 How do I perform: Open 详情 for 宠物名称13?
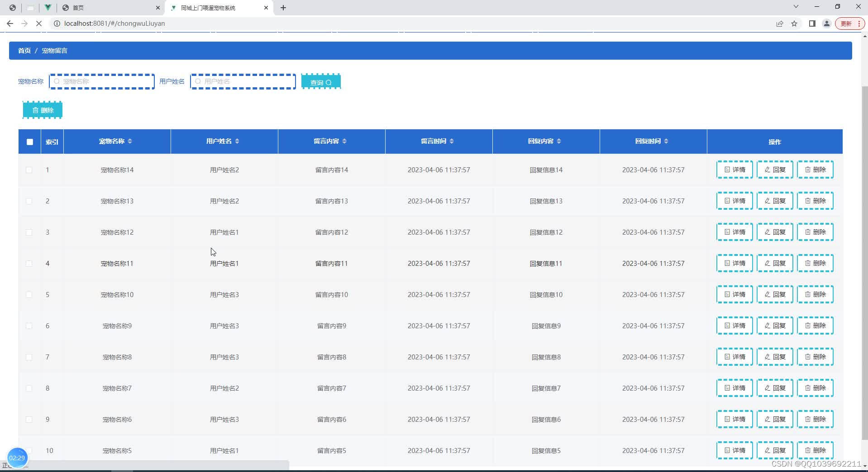734,201
